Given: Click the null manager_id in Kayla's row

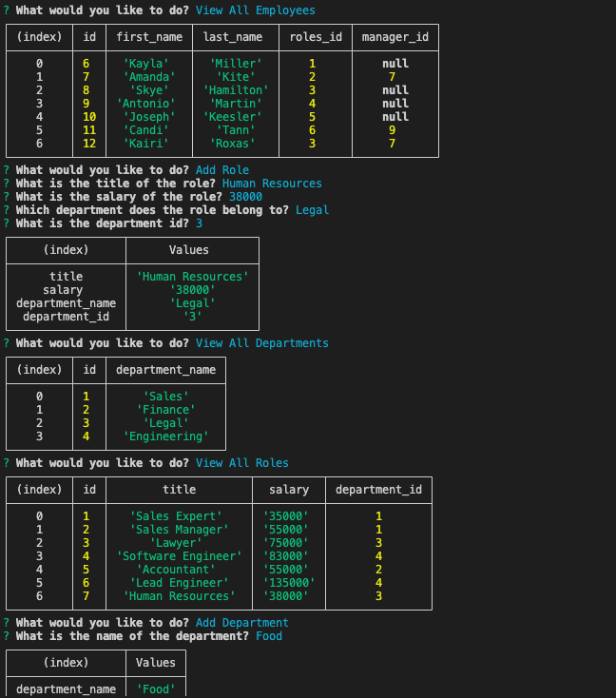Looking at the screenshot, I should 395,64.
